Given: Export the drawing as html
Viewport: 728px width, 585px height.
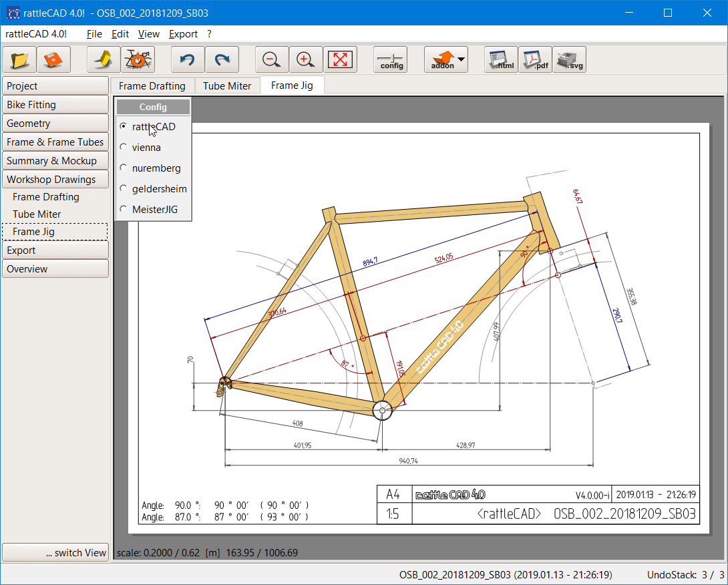Looking at the screenshot, I should pos(501,59).
